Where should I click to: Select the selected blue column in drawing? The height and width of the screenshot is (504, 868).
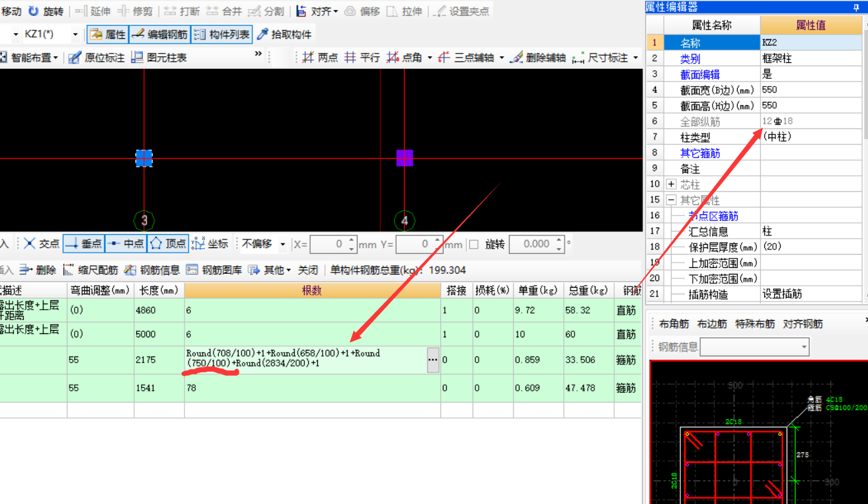(144, 158)
